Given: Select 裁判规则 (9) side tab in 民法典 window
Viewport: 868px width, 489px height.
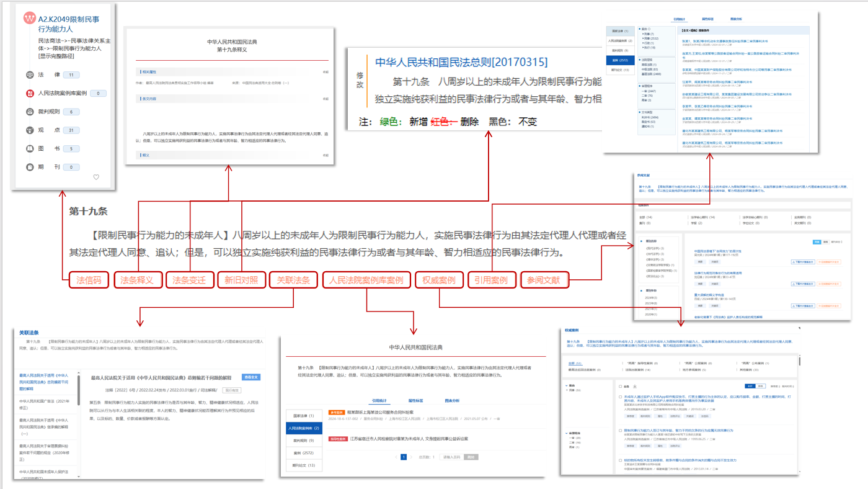Looking at the screenshot, I should (x=304, y=441).
